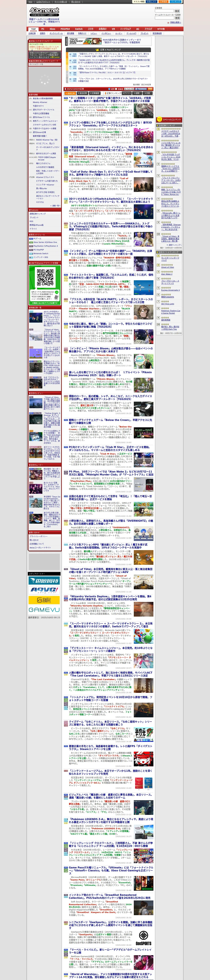Open the Starsand Island interview thumbnail

coord(144,160)
